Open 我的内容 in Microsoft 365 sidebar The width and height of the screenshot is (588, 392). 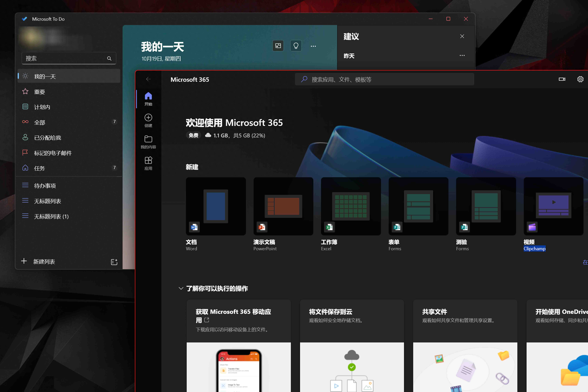pyautogui.click(x=148, y=142)
